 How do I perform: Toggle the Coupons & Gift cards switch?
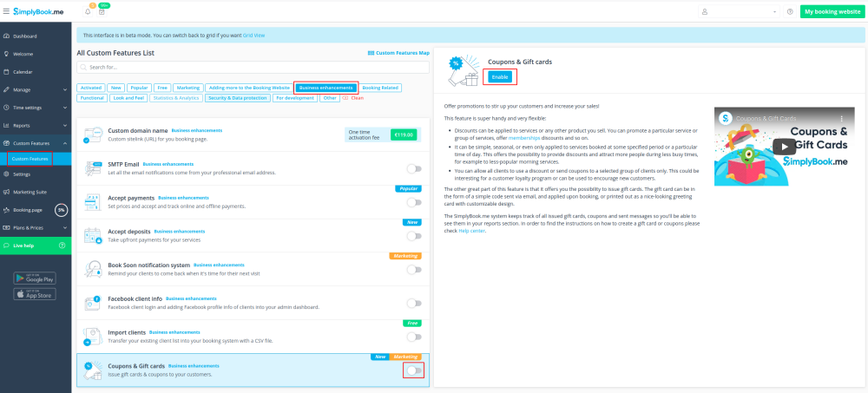coord(414,370)
